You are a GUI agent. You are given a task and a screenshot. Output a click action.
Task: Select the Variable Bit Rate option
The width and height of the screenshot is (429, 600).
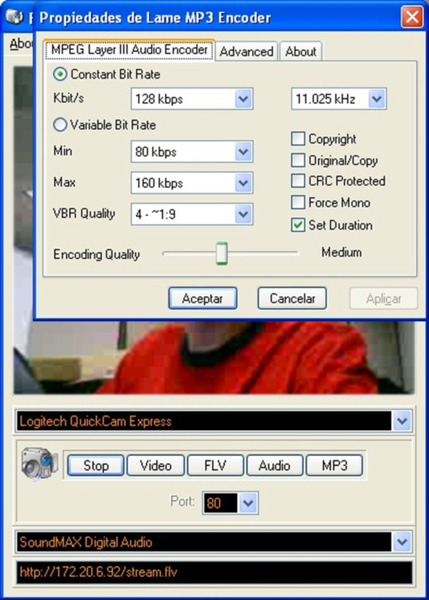click(60, 125)
